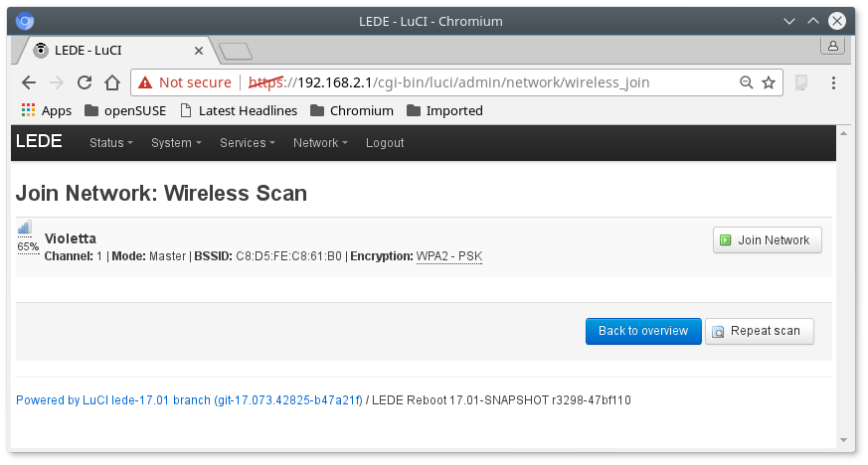Click the Violetta signal strength icon
868x465 pixels.
[25, 228]
